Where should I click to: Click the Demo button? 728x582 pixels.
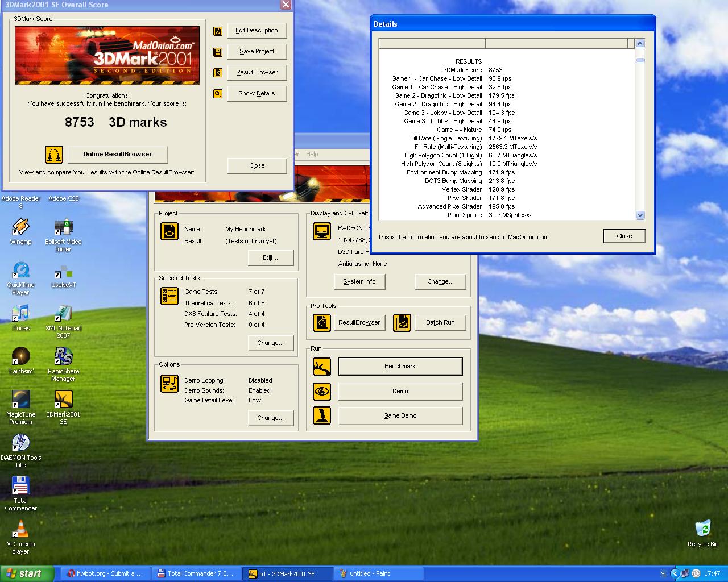pos(400,392)
